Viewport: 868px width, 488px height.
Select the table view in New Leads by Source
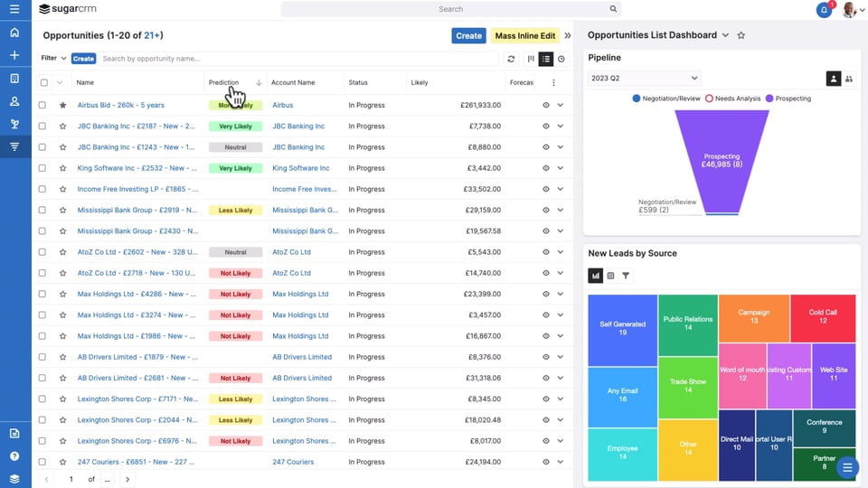[610, 276]
